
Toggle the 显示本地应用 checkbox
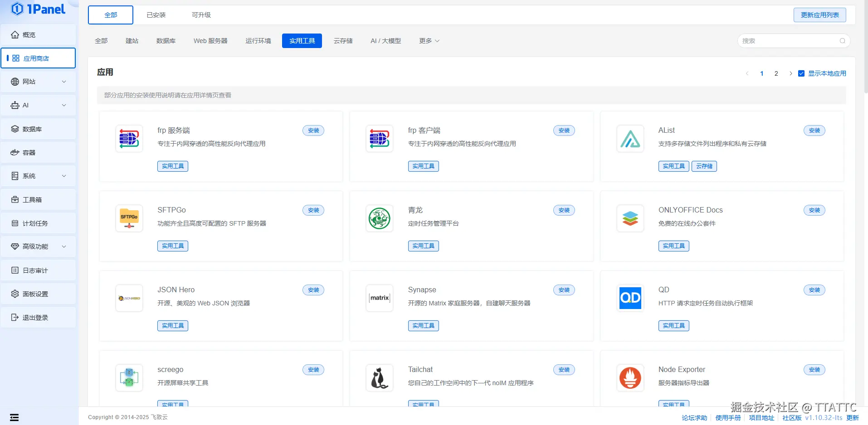coord(801,73)
